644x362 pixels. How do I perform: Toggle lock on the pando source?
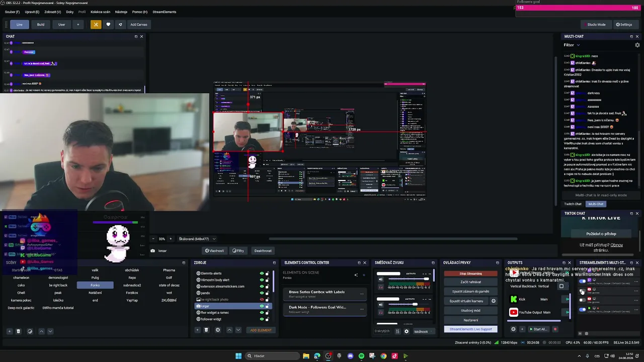tap(267, 293)
